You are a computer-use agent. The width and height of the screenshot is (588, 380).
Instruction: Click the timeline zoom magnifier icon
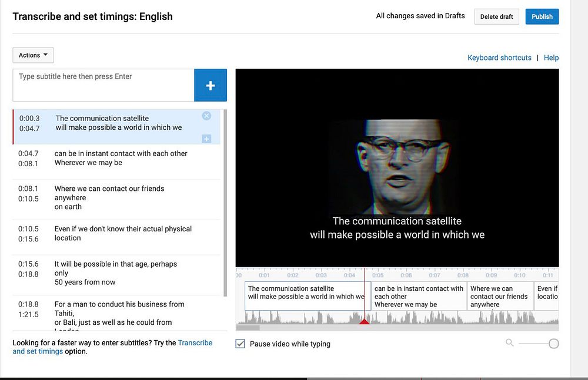click(509, 342)
